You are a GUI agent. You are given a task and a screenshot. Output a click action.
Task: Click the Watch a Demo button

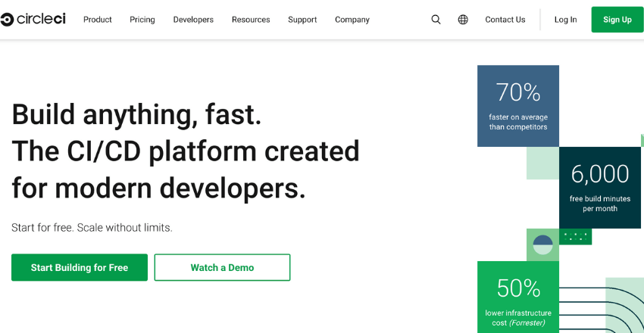[222, 267]
